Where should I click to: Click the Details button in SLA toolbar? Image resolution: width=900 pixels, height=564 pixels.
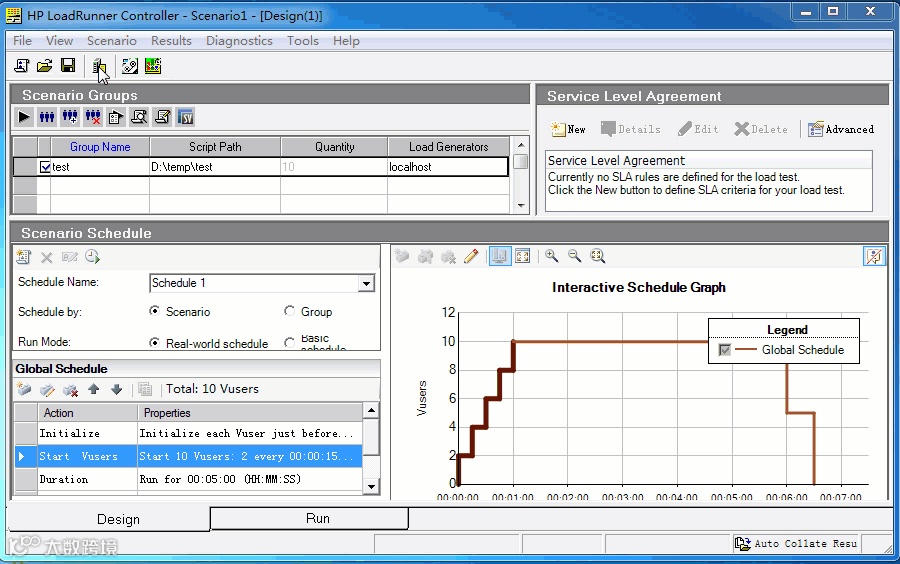pyautogui.click(x=631, y=129)
